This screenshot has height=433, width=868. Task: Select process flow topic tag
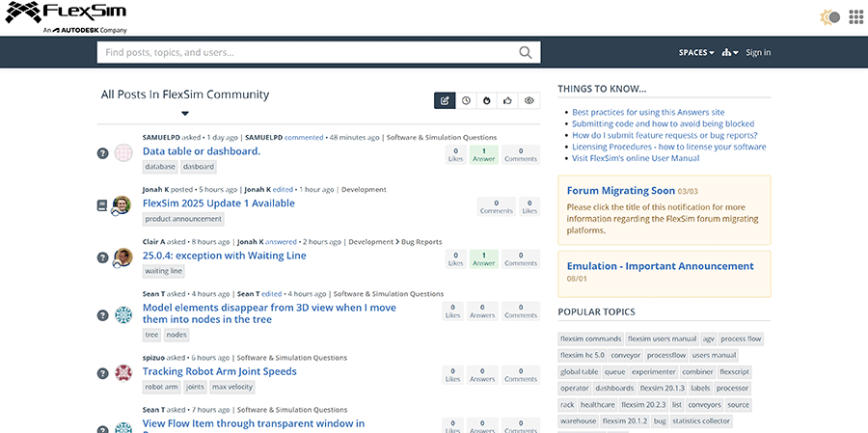coord(741,338)
